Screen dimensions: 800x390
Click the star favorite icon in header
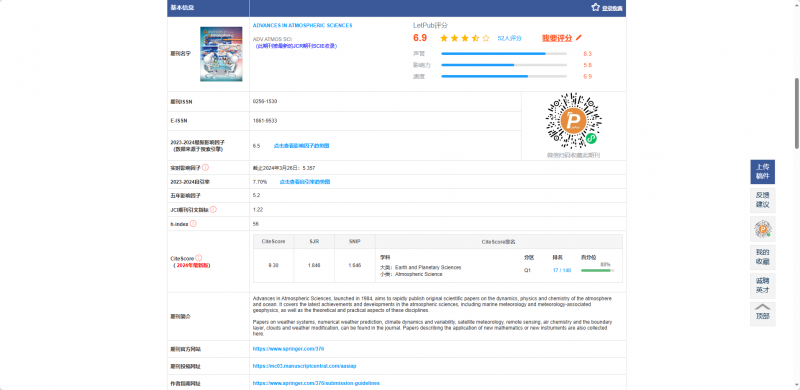(x=595, y=7)
